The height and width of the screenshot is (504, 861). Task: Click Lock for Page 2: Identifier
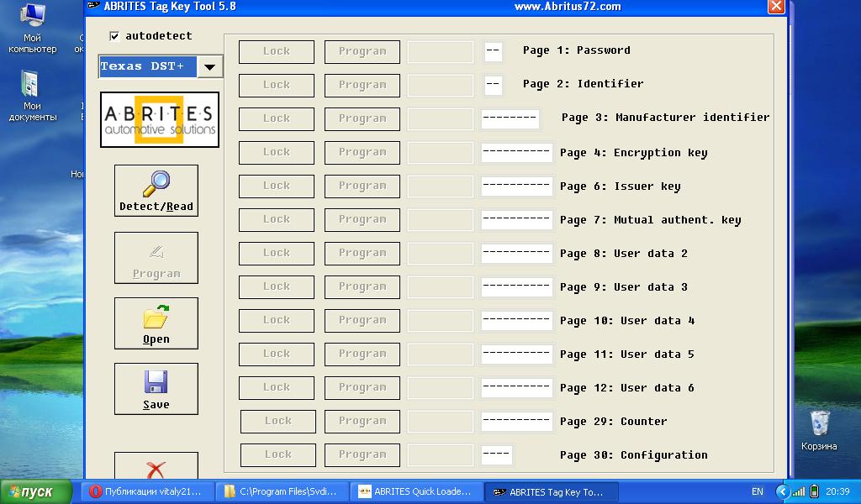pos(276,86)
